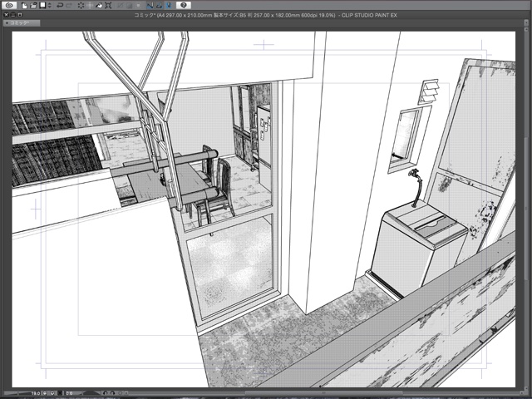Viewport: 532px width, 399px height.
Task: Click the Clear outside selection icon
Action: coord(90,6)
